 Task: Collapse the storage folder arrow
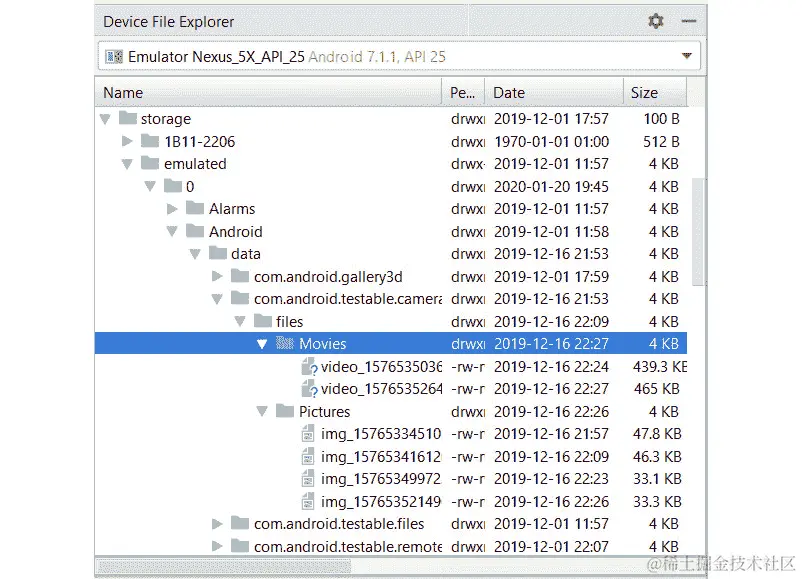pyautogui.click(x=105, y=119)
